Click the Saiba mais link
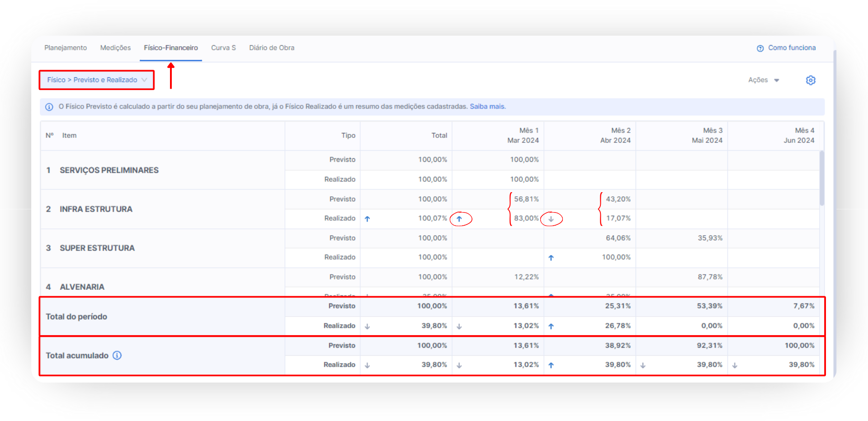The width and height of the screenshot is (868, 421). coord(487,107)
